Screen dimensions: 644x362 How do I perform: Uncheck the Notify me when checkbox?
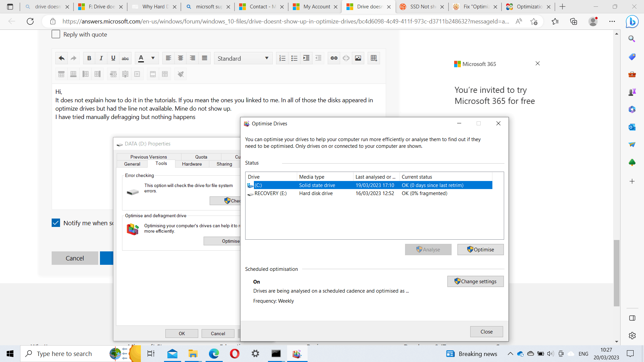coord(56,223)
